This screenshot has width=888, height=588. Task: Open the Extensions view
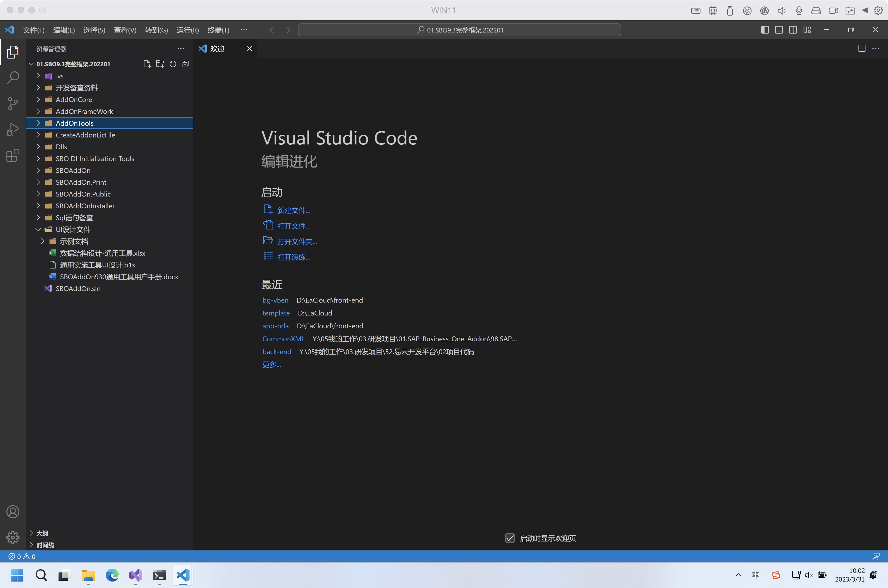pyautogui.click(x=13, y=155)
